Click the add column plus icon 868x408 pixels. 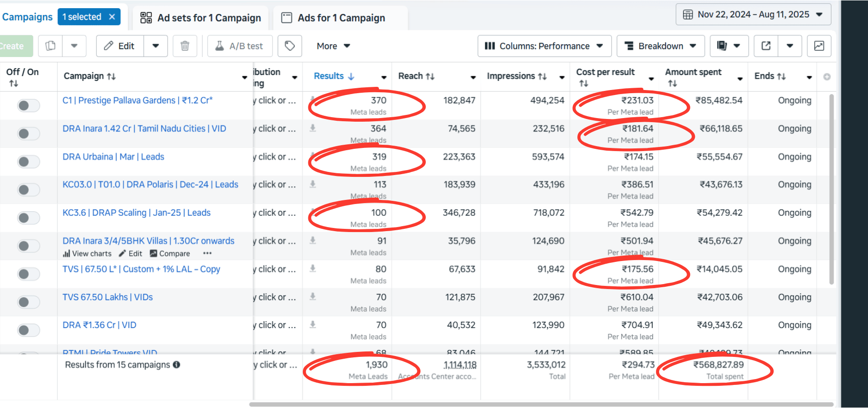tap(827, 77)
